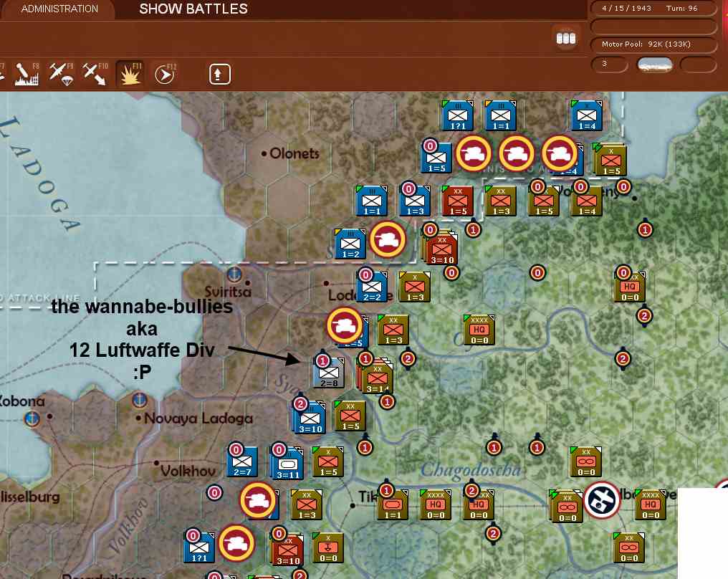Click battle marker beside the 1=2 unit
Screen dimensions: 728x579
coord(388,239)
